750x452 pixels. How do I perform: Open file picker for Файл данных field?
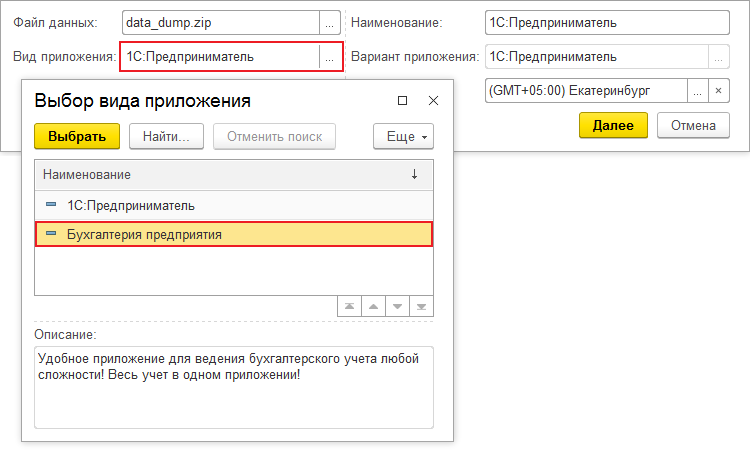pyautogui.click(x=330, y=23)
